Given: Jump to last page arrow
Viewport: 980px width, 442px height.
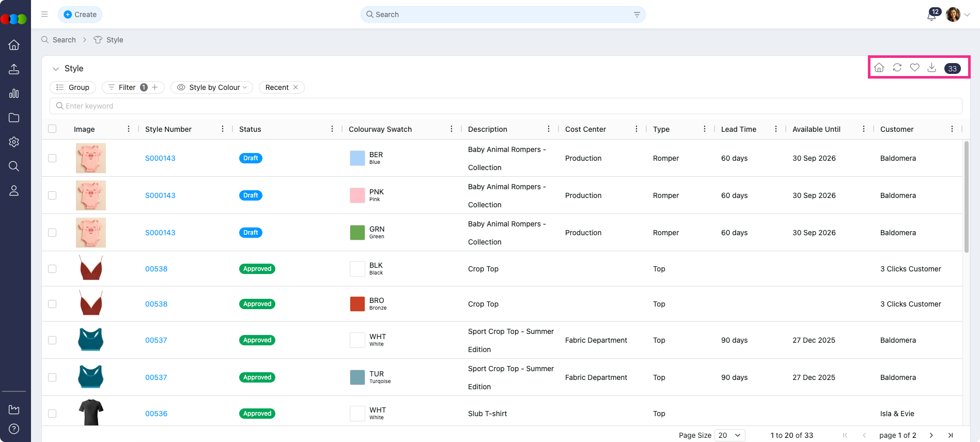Looking at the screenshot, I should (951, 435).
